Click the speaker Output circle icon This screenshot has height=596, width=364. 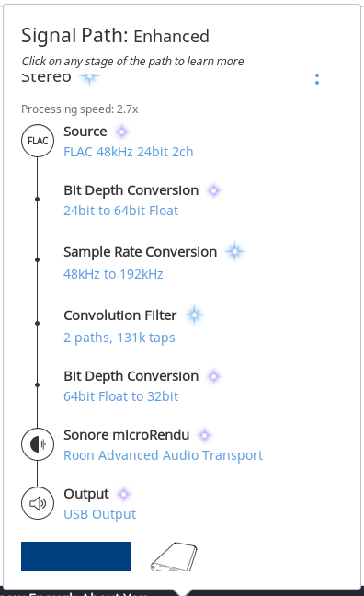click(38, 503)
